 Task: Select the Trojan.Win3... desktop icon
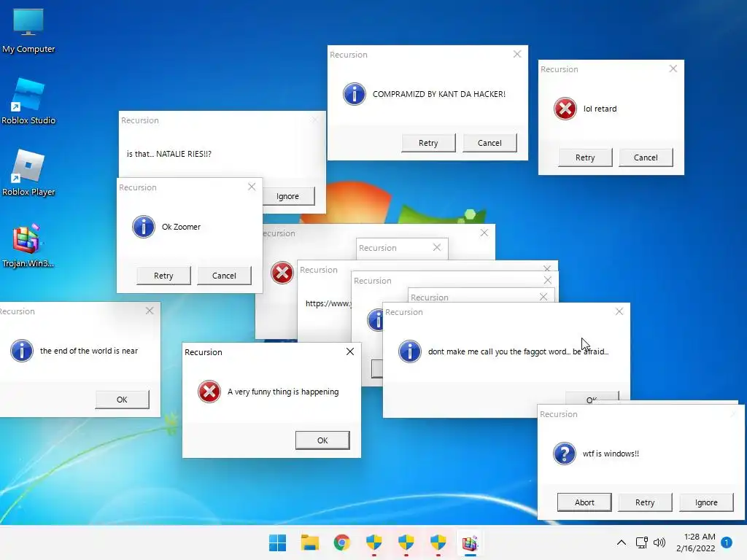(x=28, y=245)
